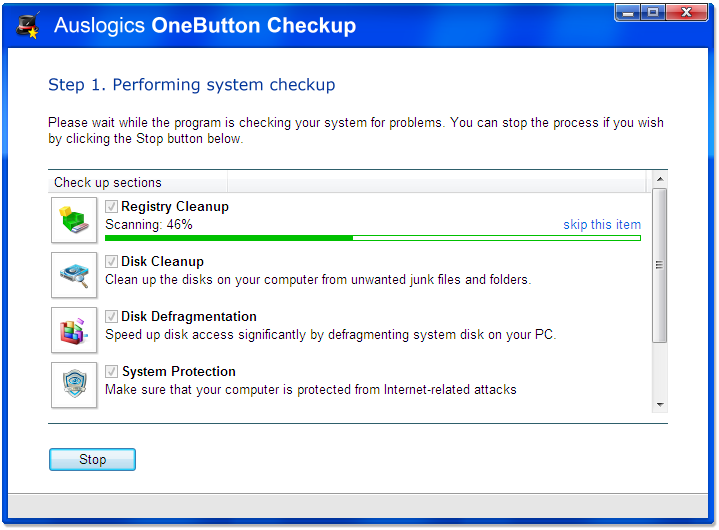Toggle the System Protection checkbox

[111, 371]
